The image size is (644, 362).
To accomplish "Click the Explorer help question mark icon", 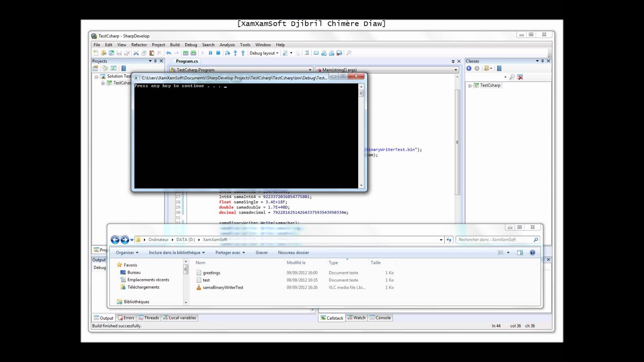I will (532, 252).
